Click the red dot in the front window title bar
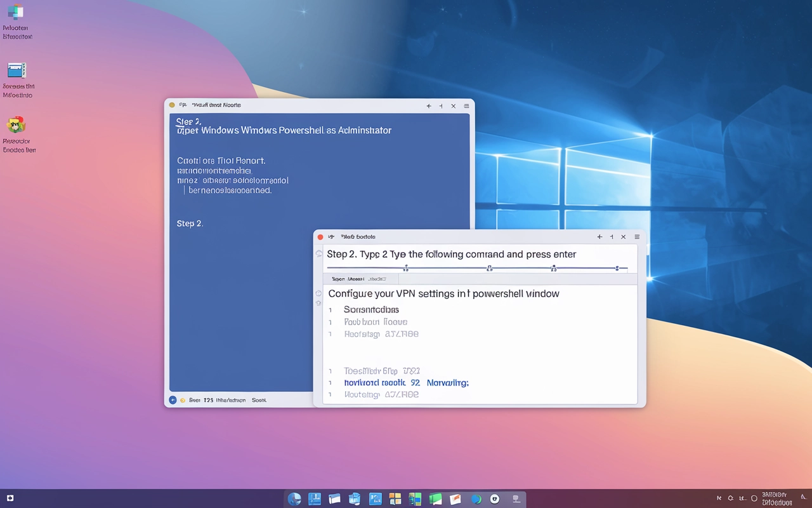The height and width of the screenshot is (508, 812). click(x=320, y=237)
